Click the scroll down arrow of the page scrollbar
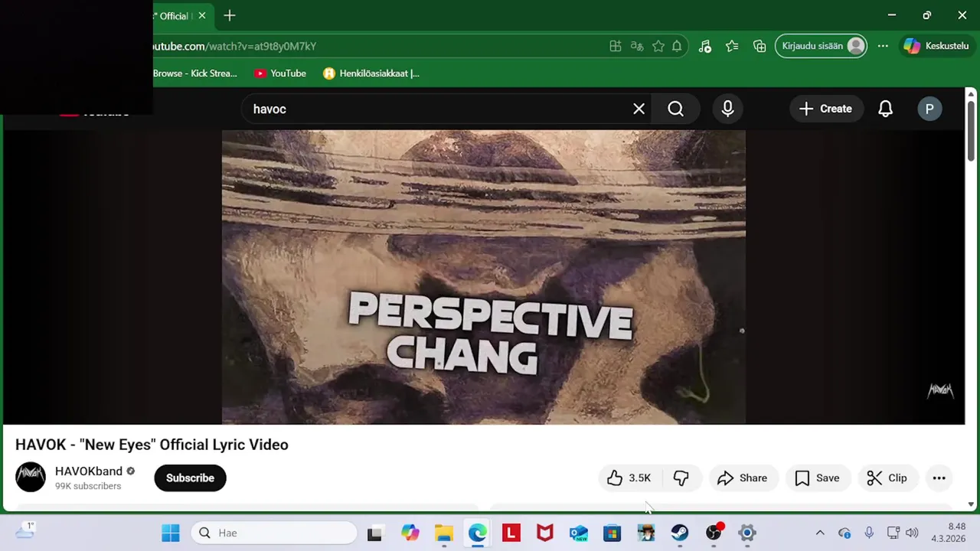980x551 pixels. [x=971, y=504]
